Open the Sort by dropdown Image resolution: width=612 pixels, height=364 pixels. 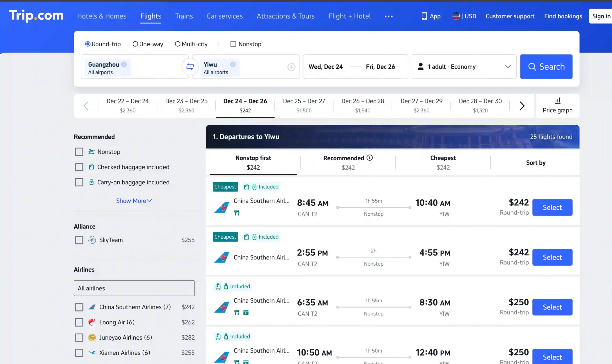[x=535, y=163]
